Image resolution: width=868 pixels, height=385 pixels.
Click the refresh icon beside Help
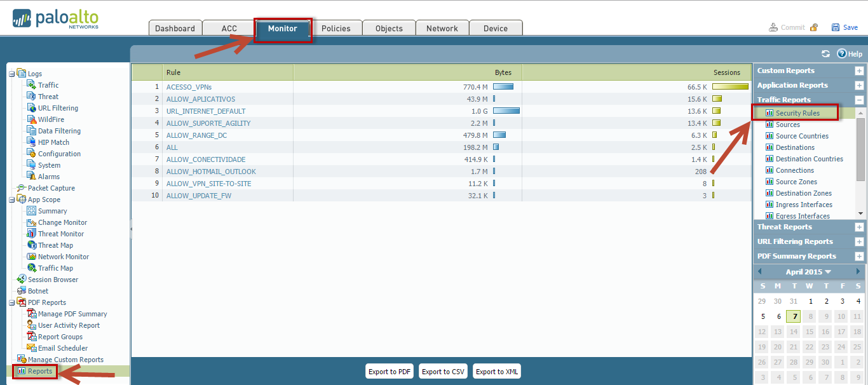pyautogui.click(x=825, y=54)
